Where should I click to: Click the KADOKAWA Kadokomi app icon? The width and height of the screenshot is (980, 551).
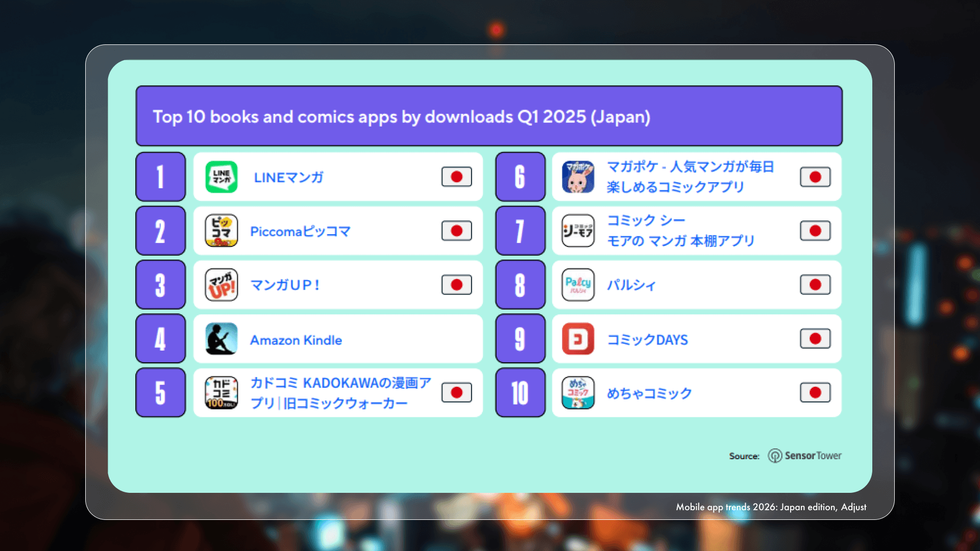tap(221, 393)
